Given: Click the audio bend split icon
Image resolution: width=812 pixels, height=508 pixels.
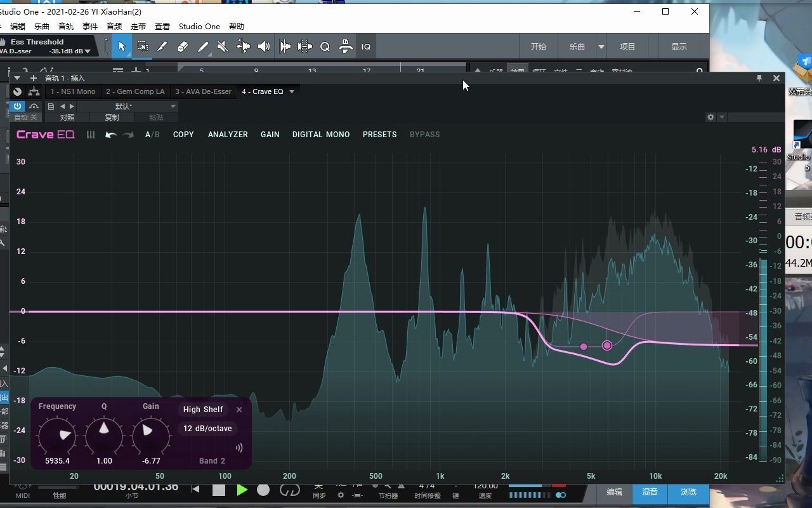Looking at the screenshot, I should point(305,46).
